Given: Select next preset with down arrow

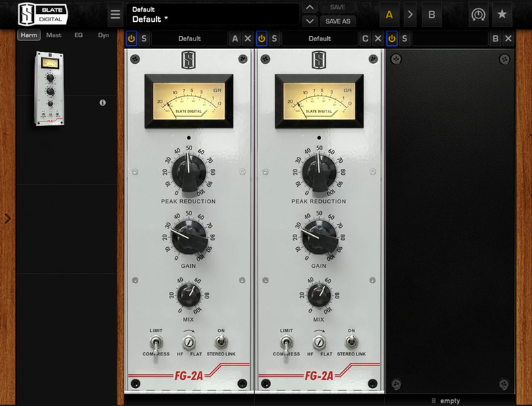Looking at the screenshot, I should coord(310,21).
